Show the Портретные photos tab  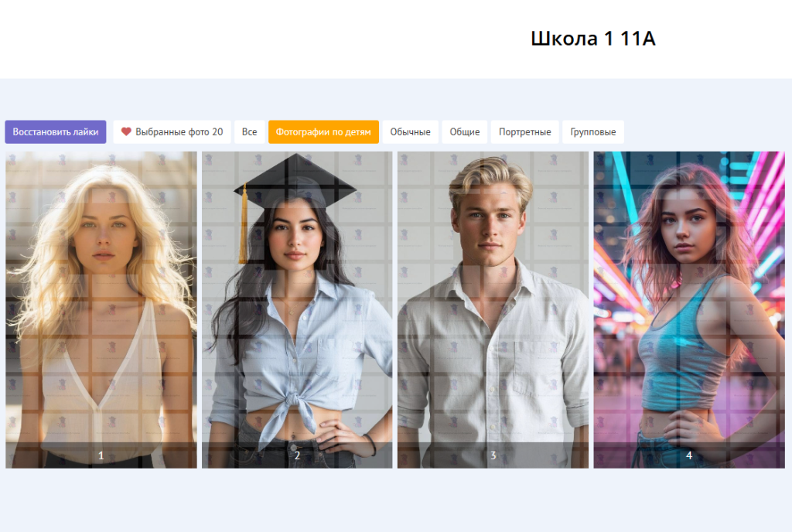[x=525, y=131]
